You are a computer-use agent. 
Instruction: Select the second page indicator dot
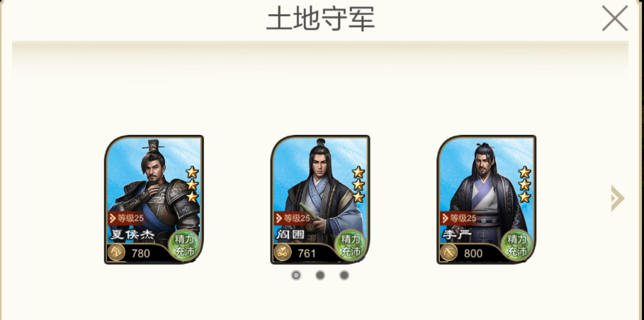(320, 275)
